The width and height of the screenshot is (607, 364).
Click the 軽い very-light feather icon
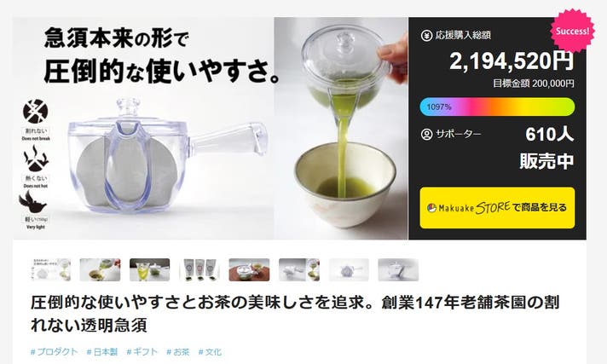click(x=33, y=201)
